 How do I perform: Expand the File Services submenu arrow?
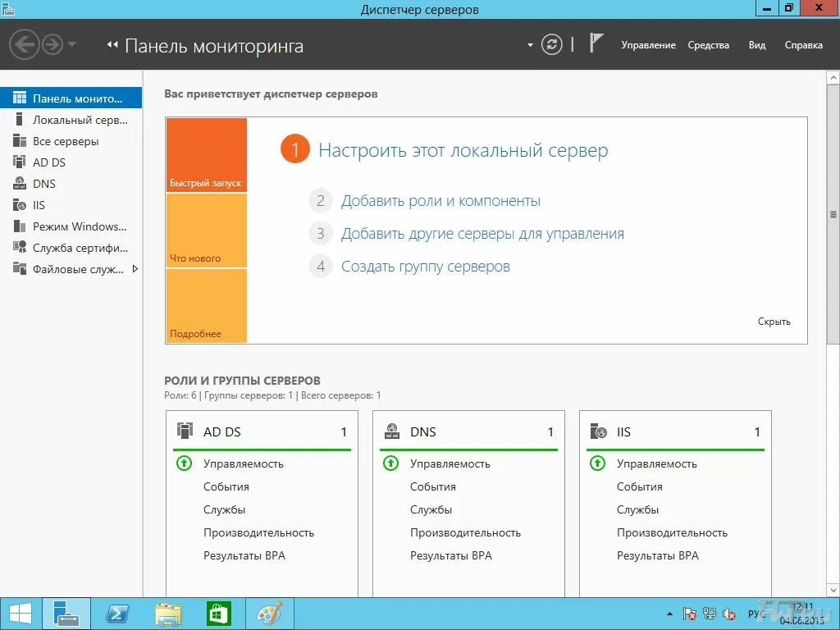click(x=135, y=269)
